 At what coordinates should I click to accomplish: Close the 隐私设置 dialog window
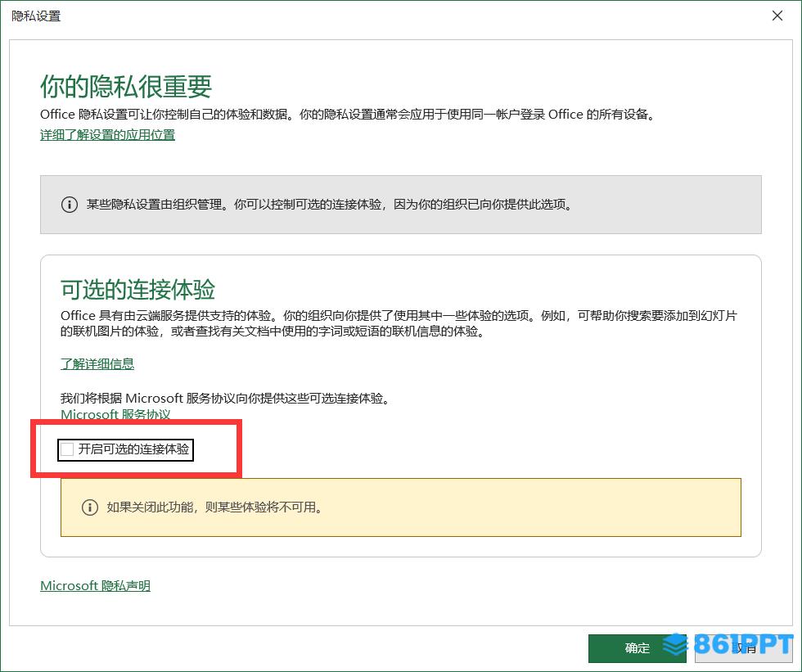coord(777,16)
